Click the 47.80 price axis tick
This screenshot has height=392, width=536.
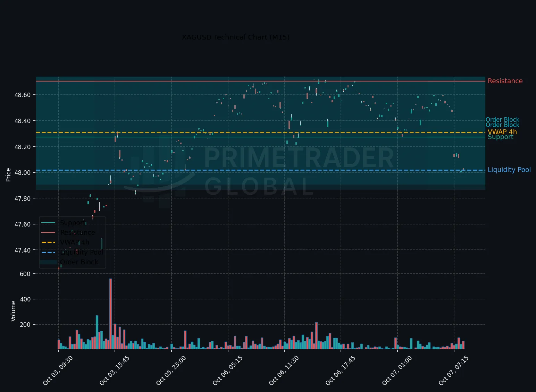pyautogui.click(x=23, y=198)
